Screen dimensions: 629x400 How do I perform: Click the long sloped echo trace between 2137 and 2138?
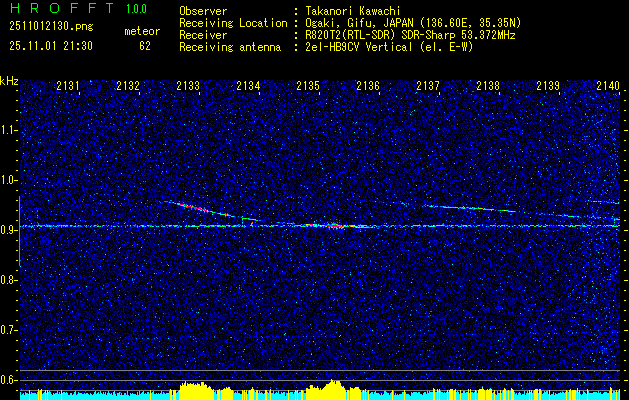coord(469,208)
